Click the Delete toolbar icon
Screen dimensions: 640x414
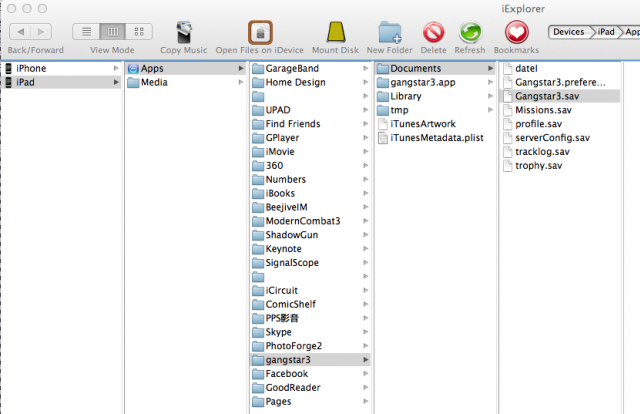coord(433,32)
